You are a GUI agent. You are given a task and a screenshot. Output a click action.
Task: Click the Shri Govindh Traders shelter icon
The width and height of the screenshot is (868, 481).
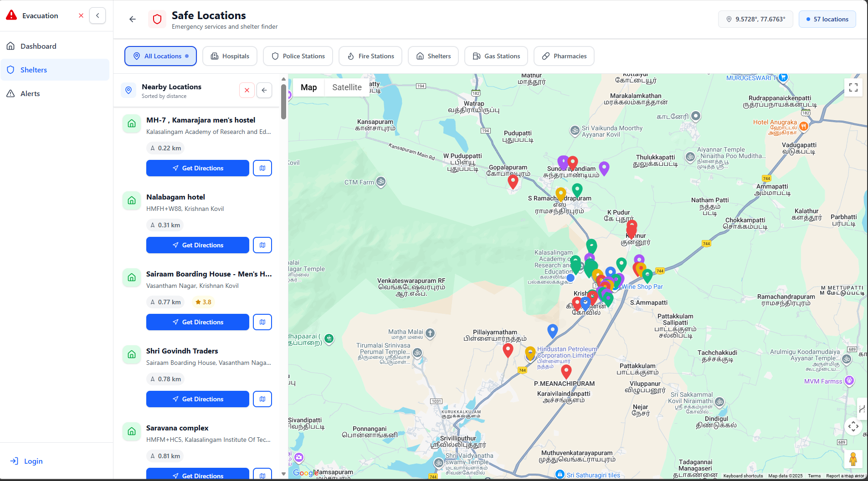tap(132, 355)
